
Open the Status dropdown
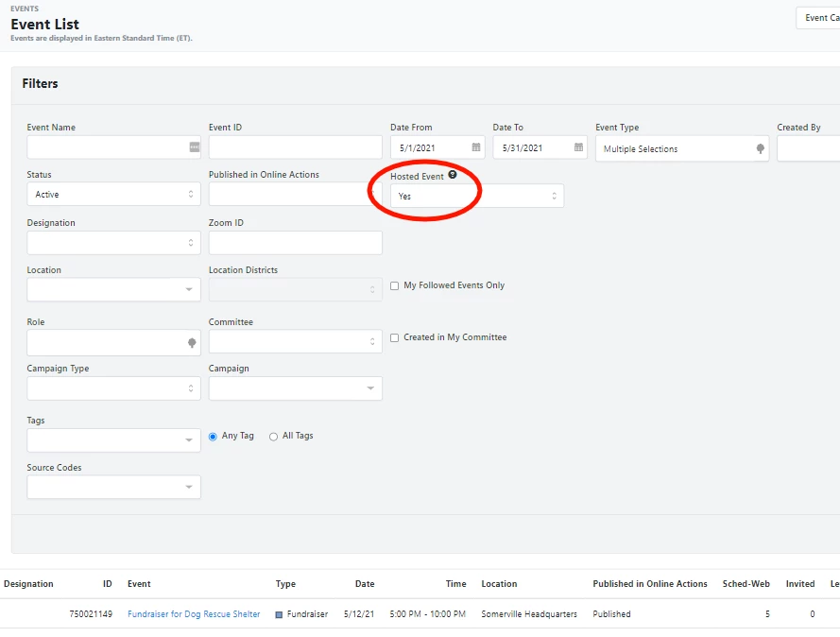coord(113,195)
